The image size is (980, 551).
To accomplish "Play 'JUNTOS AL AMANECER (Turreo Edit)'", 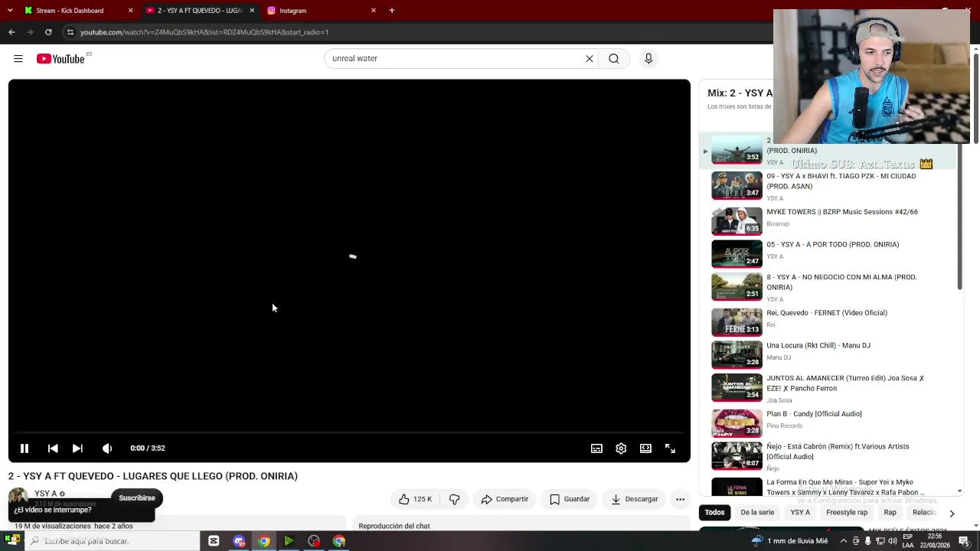I will 827,388.
